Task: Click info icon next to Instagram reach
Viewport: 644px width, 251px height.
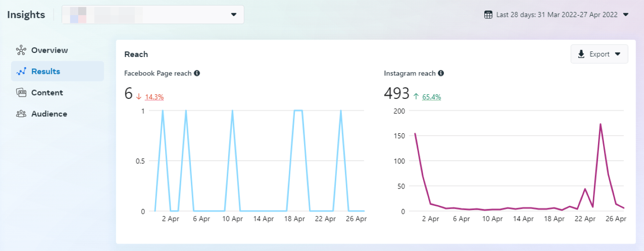Action: click(x=441, y=73)
